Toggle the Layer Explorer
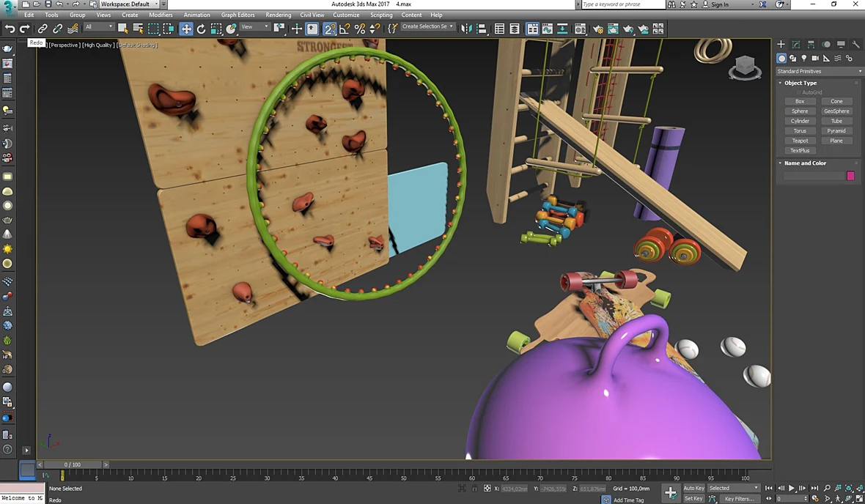Image resolution: width=865 pixels, height=504 pixels. click(514, 29)
